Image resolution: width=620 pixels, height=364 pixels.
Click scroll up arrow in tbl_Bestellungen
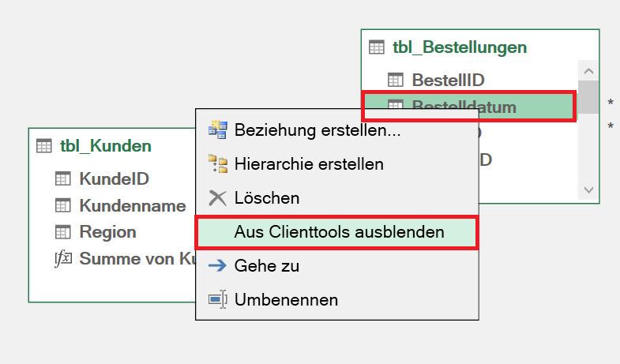pos(588,71)
